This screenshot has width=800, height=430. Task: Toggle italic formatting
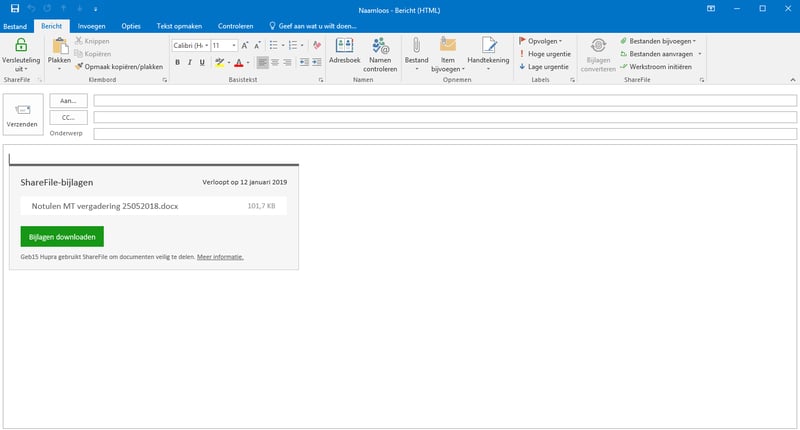pos(190,62)
